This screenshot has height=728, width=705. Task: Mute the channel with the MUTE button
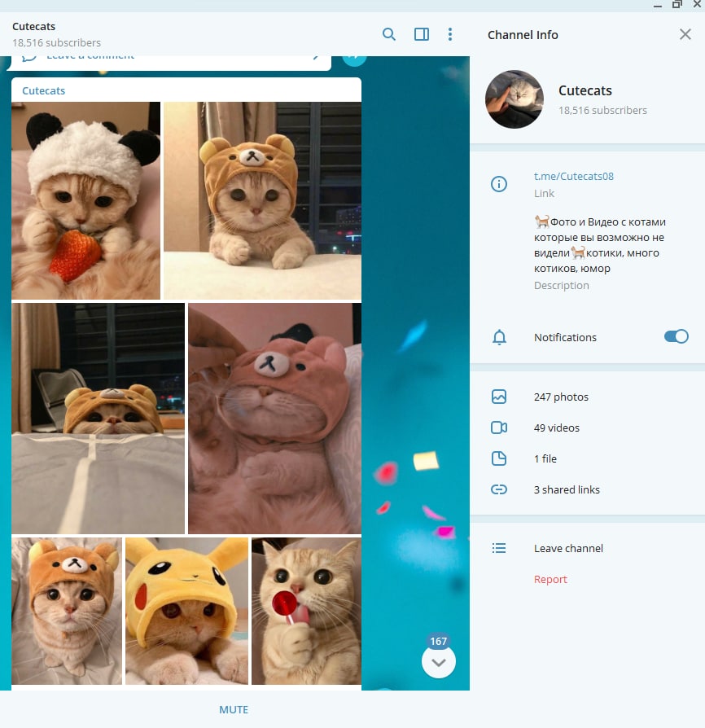pos(234,709)
